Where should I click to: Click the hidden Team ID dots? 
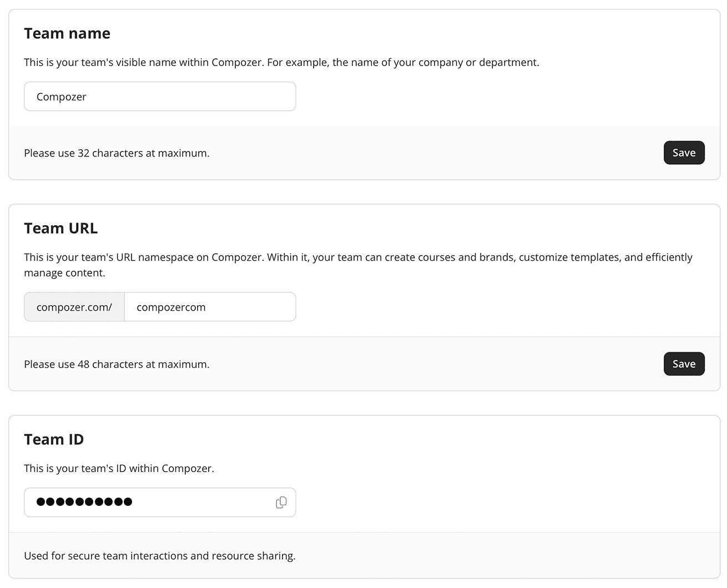pyautogui.click(x=84, y=503)
